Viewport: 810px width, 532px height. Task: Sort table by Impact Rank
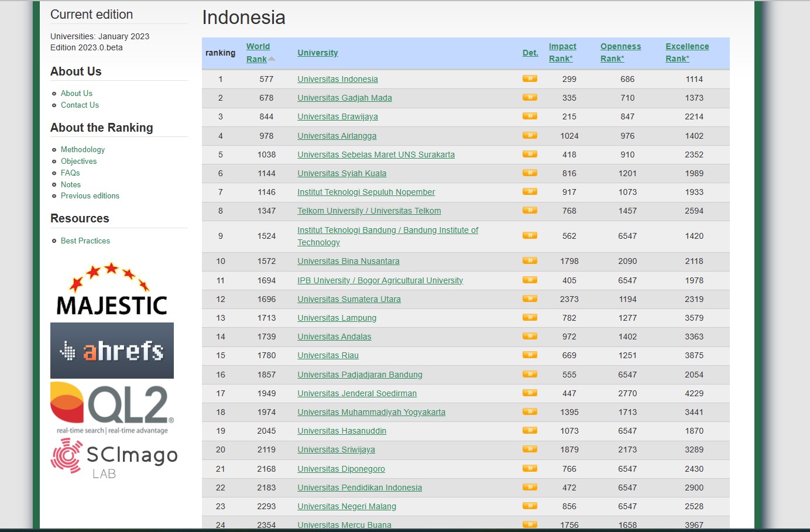coord(562,52)
